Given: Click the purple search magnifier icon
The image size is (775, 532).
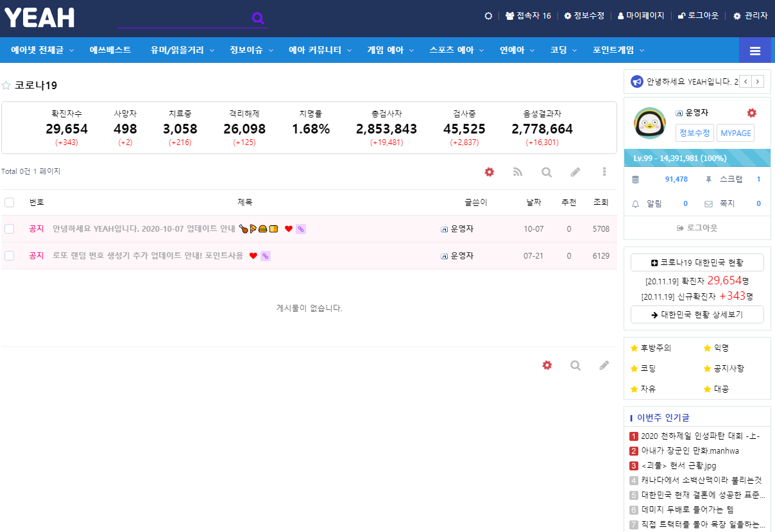Looking at the screenshot, I should (258, 18).
